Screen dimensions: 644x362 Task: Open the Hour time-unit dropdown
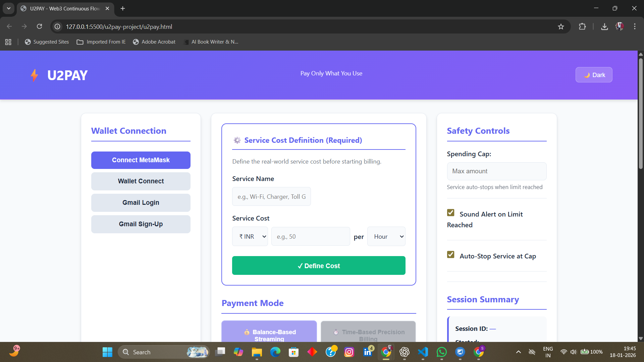tap(386, 237)
